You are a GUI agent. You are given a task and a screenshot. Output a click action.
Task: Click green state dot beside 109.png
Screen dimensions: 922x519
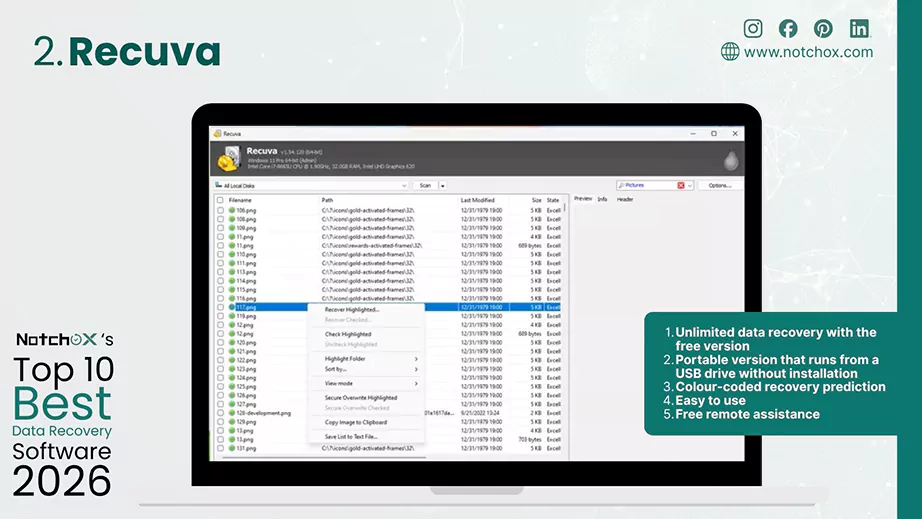tap(232, 227)
